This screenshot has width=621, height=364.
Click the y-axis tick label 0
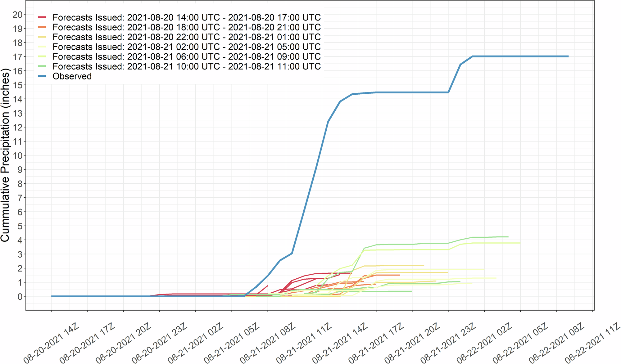(x=20, y=297)
